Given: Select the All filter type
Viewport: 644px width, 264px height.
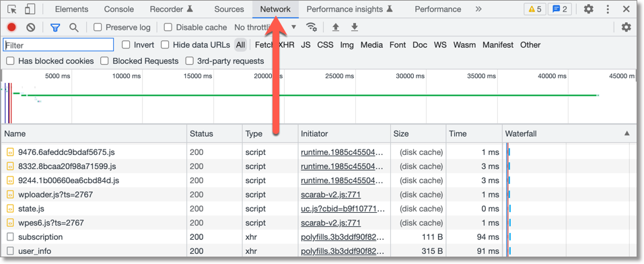Looking at the screenshot, I should [x=240, y=45].
